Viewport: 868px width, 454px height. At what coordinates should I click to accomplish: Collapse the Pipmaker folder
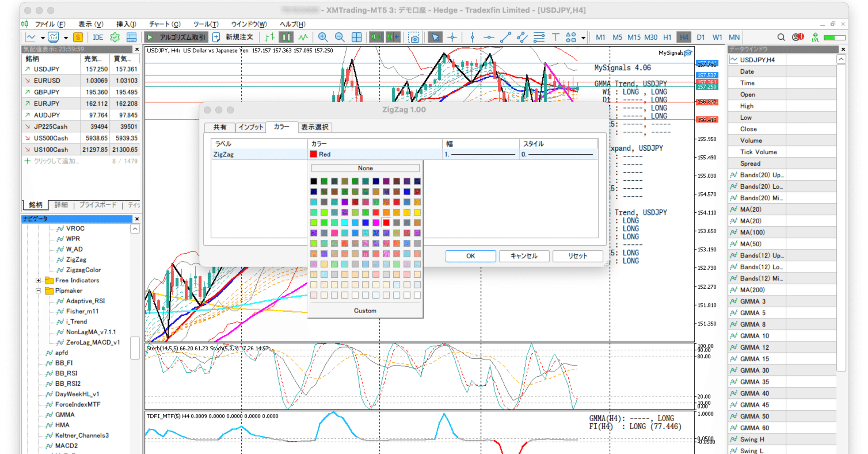click(x=38, y=291)
